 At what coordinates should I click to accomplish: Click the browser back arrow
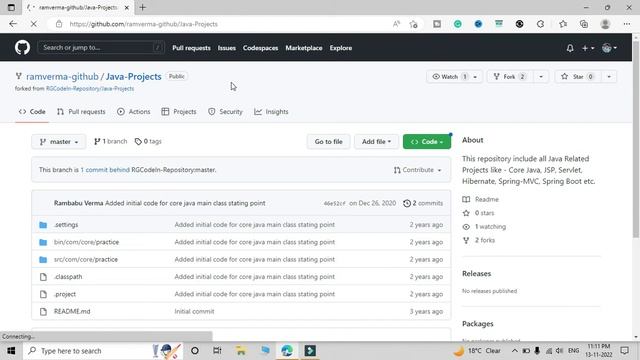(13, 24)
